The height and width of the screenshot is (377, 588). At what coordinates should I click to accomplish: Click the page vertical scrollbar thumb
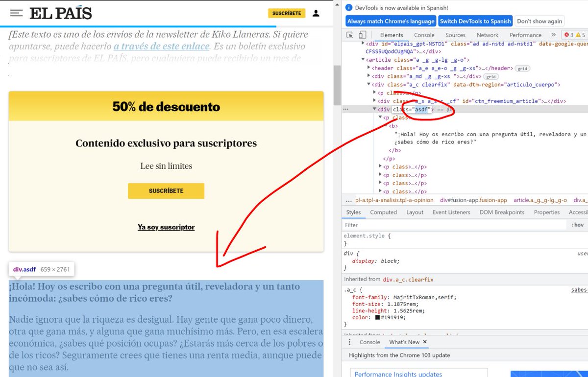tap(337, 85)
